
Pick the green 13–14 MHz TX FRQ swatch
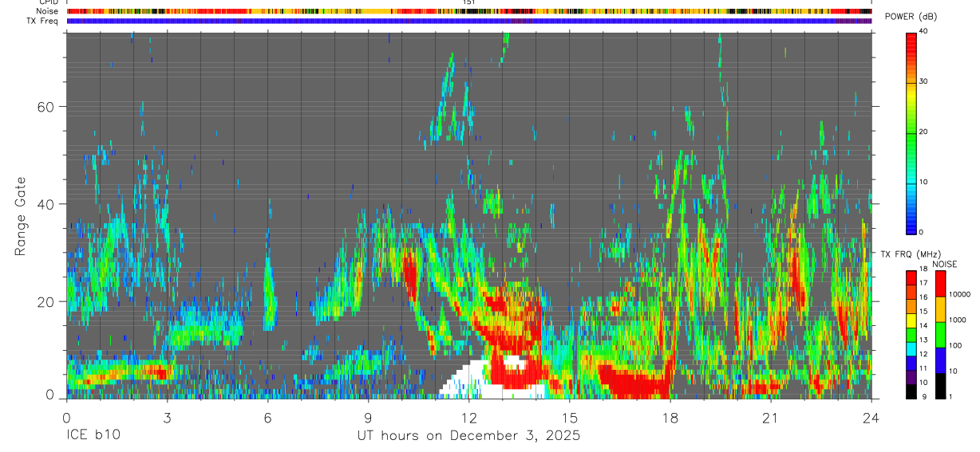pyautogui.click(x=911, y=335)
